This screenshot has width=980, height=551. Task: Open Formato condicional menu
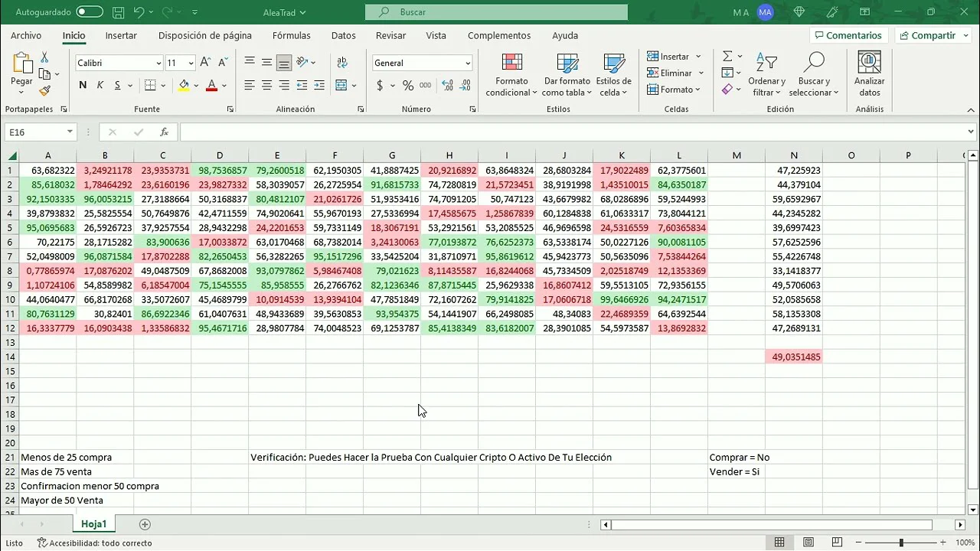coord(511,76)
